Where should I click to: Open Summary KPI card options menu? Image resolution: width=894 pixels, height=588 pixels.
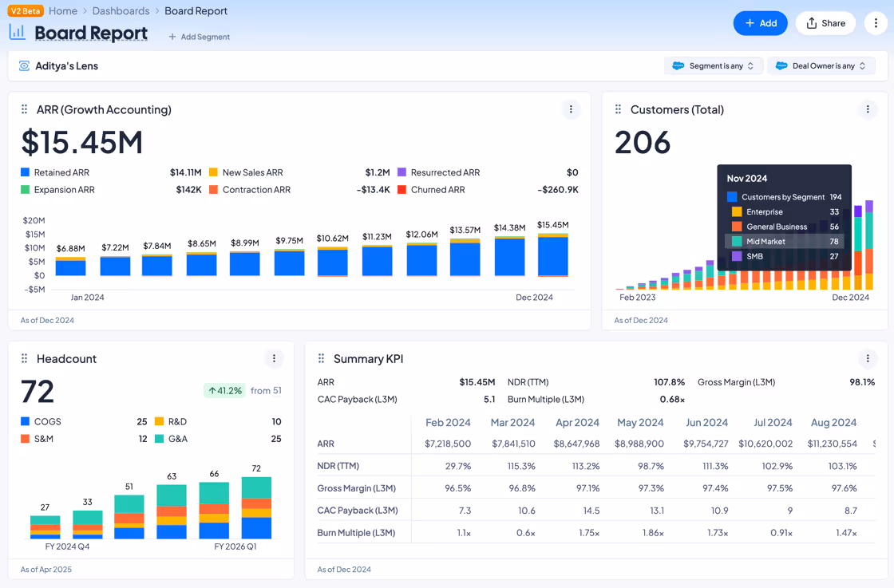pos(868,358)
